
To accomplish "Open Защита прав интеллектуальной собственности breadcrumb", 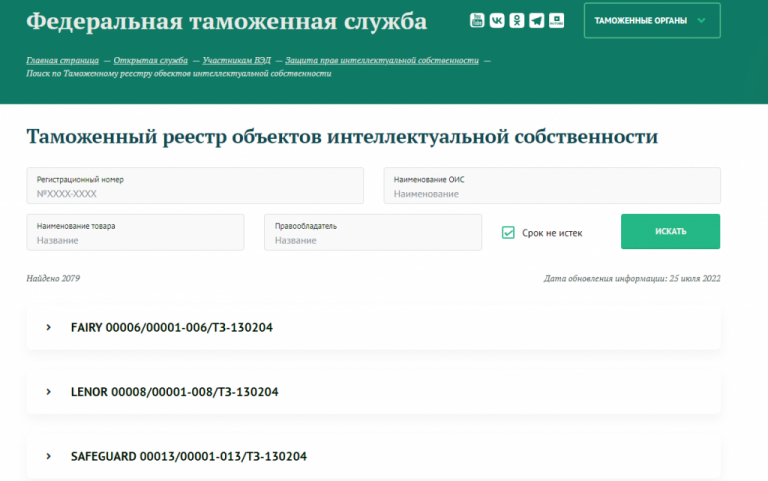I will 382,60.
